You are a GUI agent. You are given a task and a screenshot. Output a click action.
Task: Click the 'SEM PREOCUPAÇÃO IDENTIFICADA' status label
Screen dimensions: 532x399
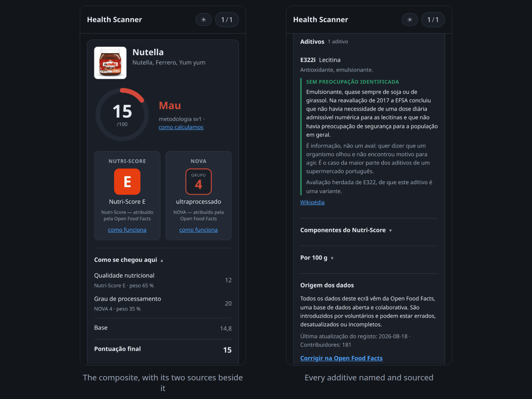point(352,82)
